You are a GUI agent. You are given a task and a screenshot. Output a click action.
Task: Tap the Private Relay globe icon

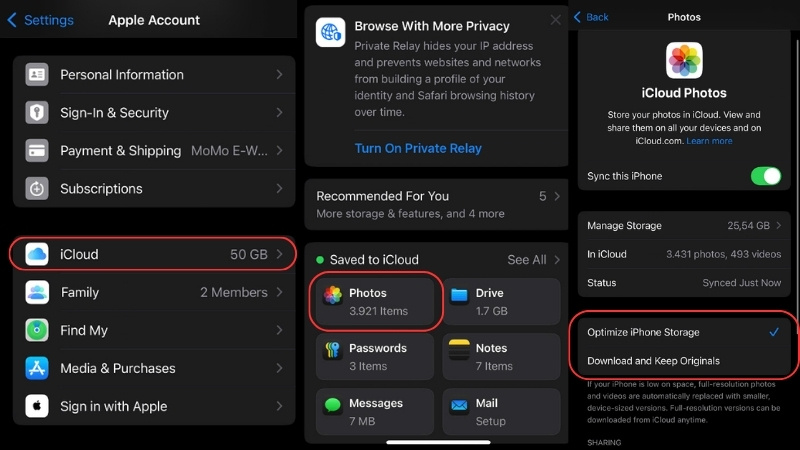331,32
